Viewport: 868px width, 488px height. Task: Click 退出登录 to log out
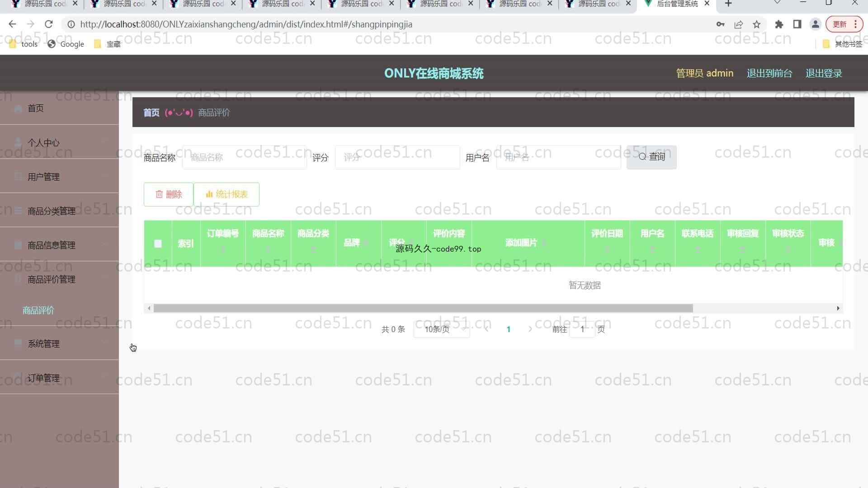point(823,73)
